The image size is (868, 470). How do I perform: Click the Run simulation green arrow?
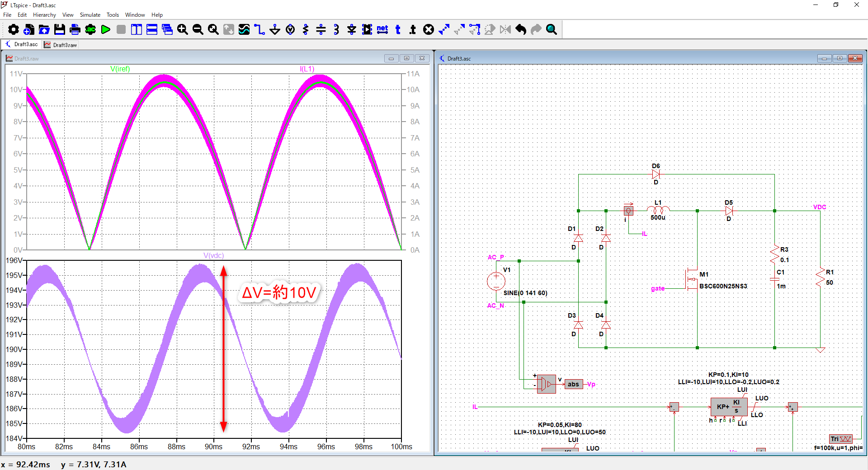coord(106,30)
